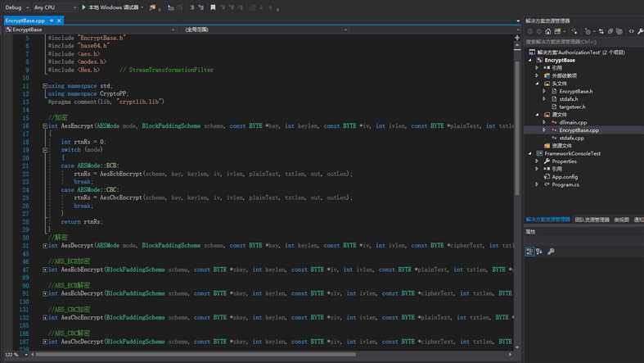Select App.config in Solution Explorer

pos(565,177)
